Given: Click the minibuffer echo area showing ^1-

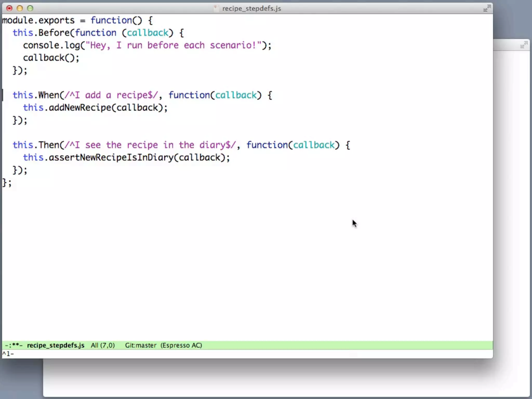Looking at the screenshot, I should coord(8,354).
